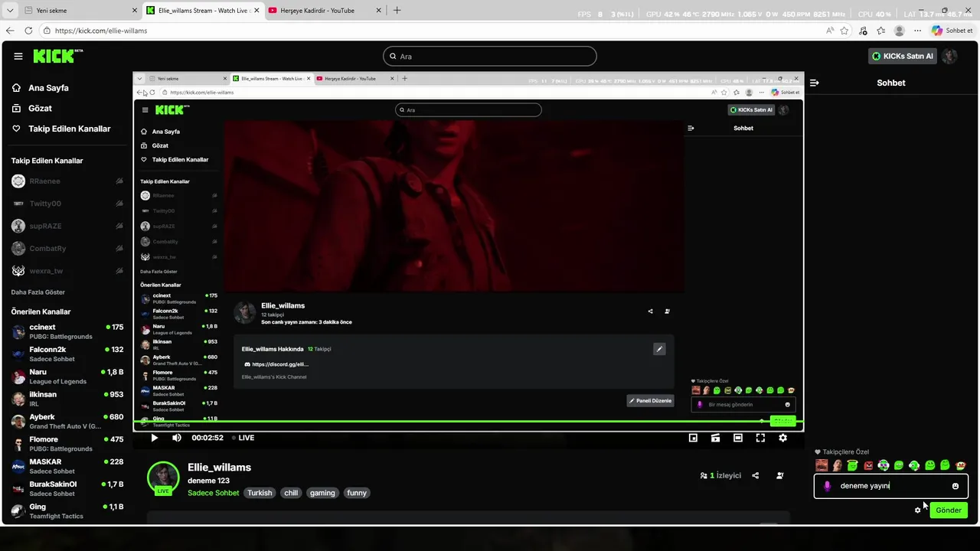Click the browser profile icon in the toolbar
The image size is (980, 551).
click(x=900, y=31)
